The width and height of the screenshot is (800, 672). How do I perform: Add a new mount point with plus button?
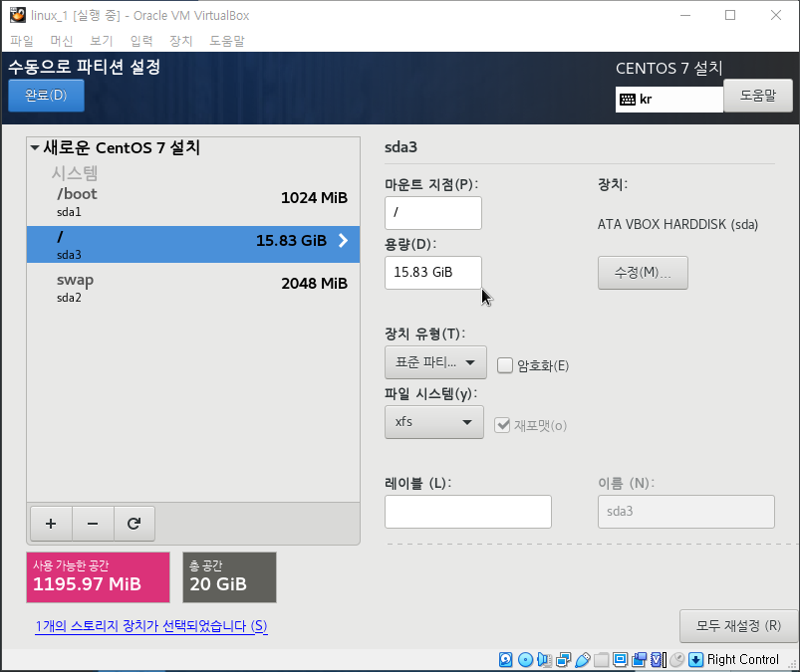coord(51,523)
